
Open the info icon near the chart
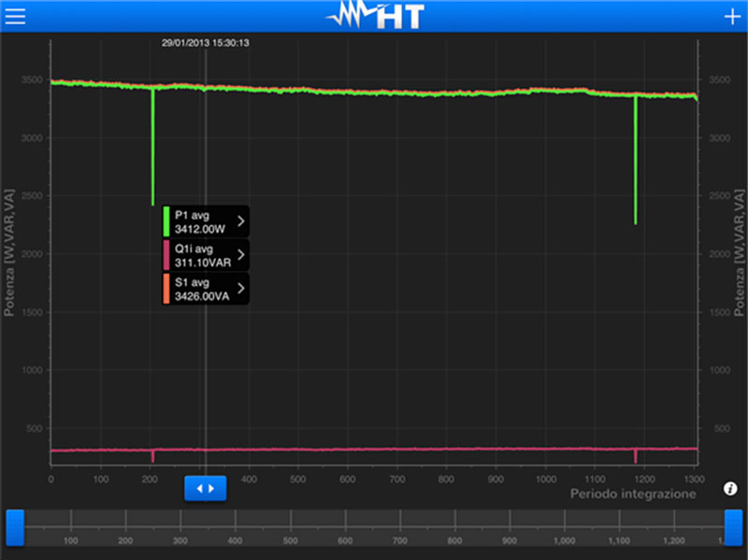pyautogui.click(x=730, y=489)
